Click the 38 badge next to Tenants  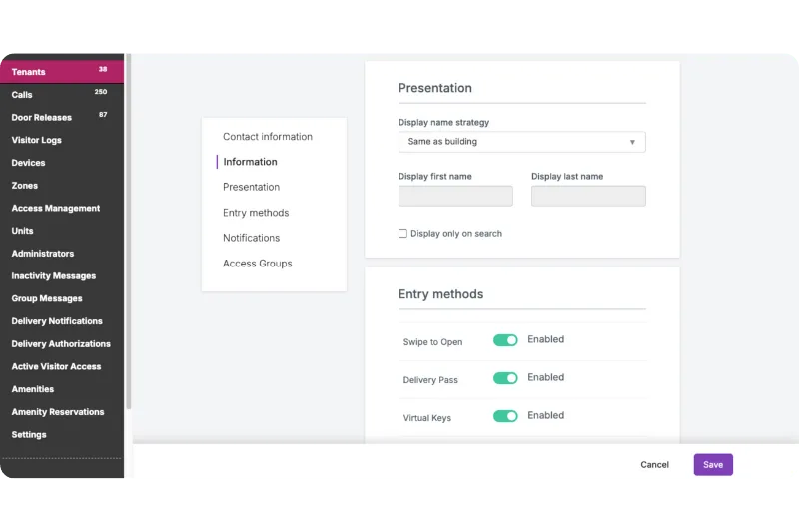coord(103,69)
